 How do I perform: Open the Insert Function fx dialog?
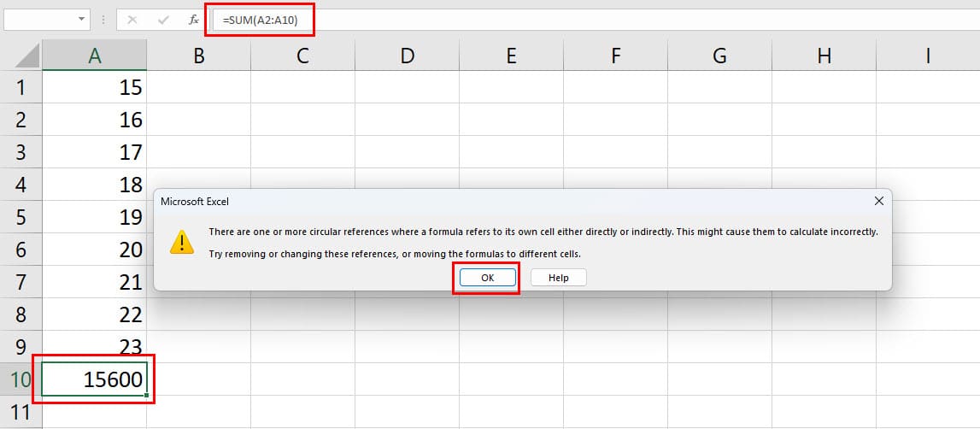click(194, 20)
